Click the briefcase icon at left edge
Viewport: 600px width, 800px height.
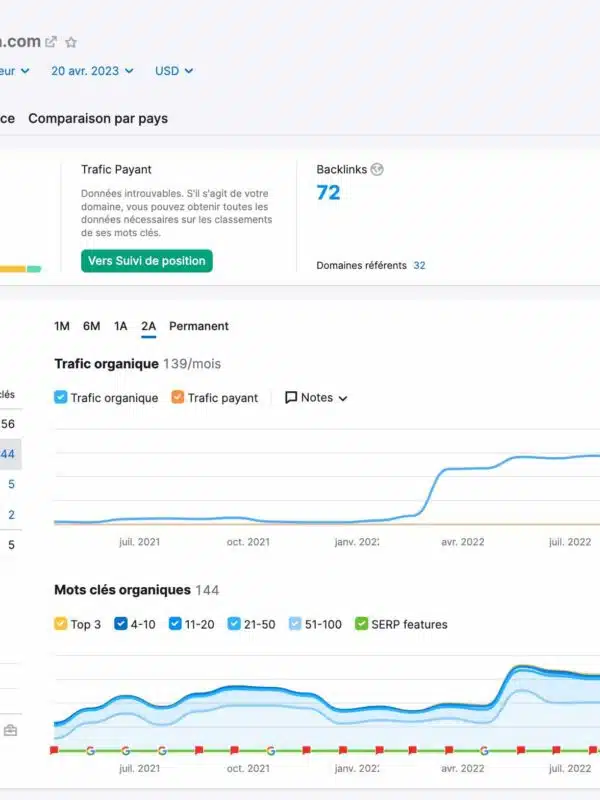tap(10, 731)
